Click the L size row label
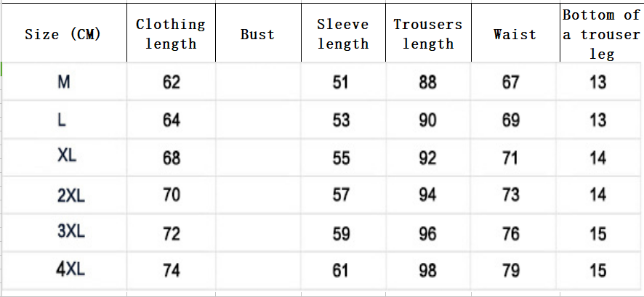644x297 pixels. tap(63, 120)
